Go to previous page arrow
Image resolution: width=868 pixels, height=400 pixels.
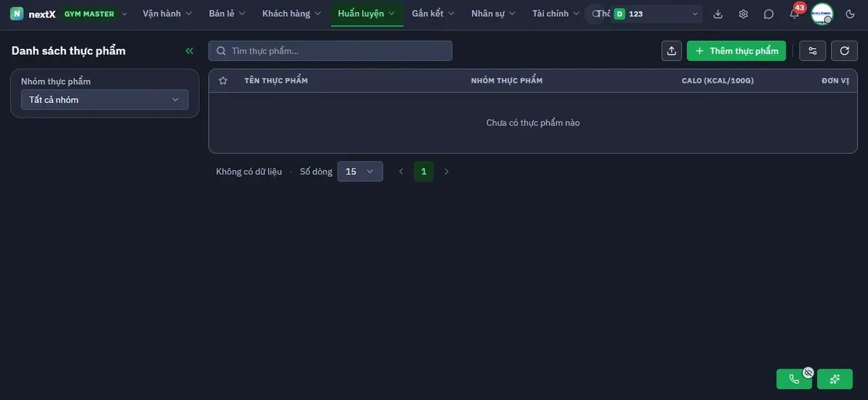(401, 172)
